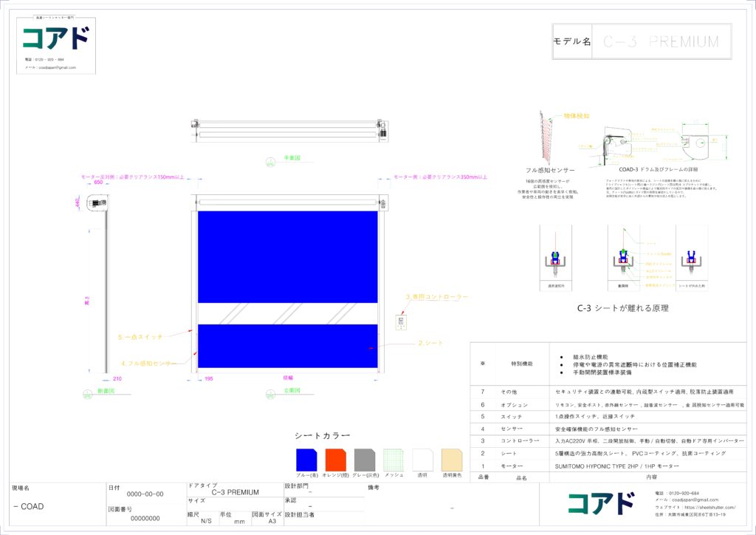Image resolution: width=756 pixels, height=535 pixels.
Task: Pick the mesh pattern sheet swatch
Action: click(394, 460)
